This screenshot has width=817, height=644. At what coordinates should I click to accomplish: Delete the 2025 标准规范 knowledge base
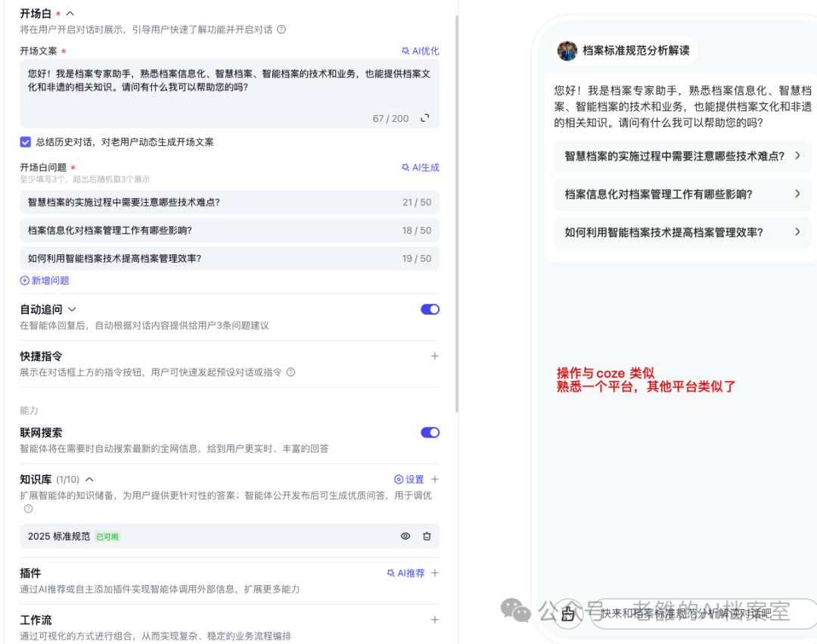[x=427, y=536]
